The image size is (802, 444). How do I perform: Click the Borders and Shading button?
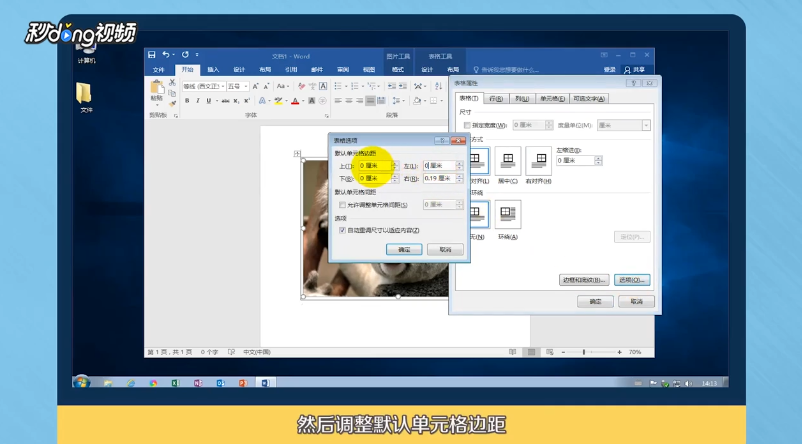pos(584,280)
